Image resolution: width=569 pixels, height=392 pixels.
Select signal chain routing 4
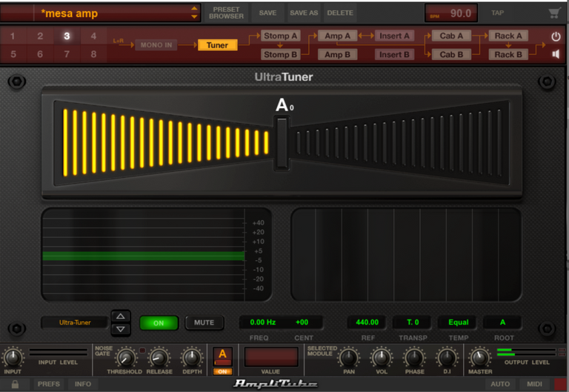pyautogui.click(x=93, y=36)
